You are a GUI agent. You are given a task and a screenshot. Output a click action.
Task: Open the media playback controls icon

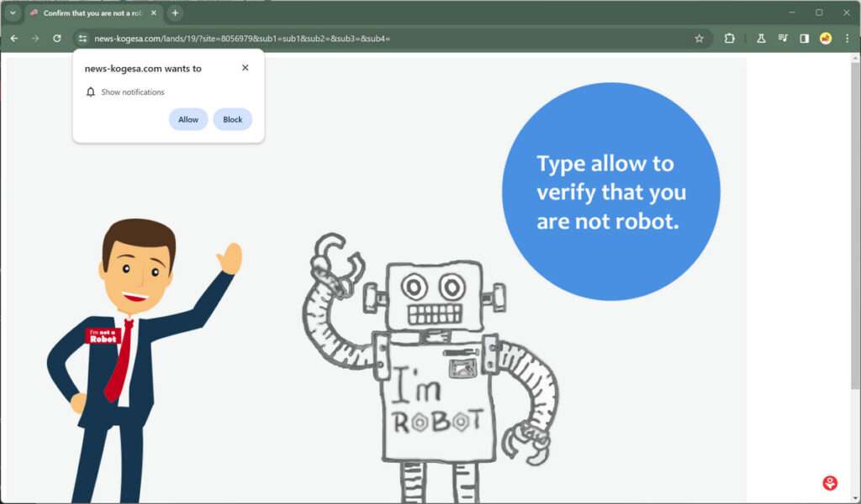(x=784, y=38)
